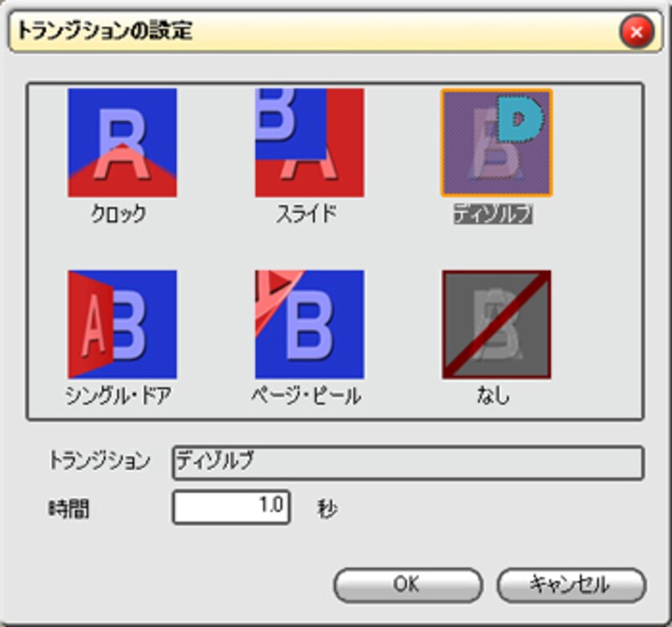Screen dimensions: 672x627
Task: Click the ページ・ピール text label
Action: (307, 396)
